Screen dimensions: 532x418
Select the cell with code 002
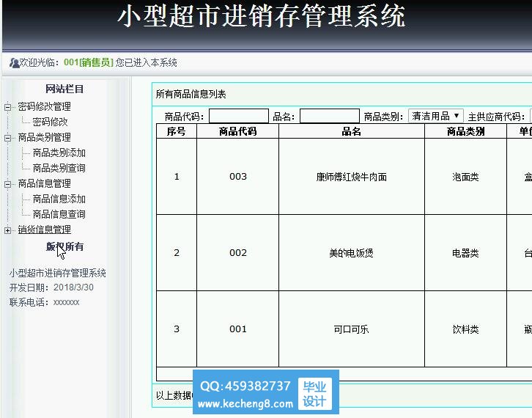point(238,253)
